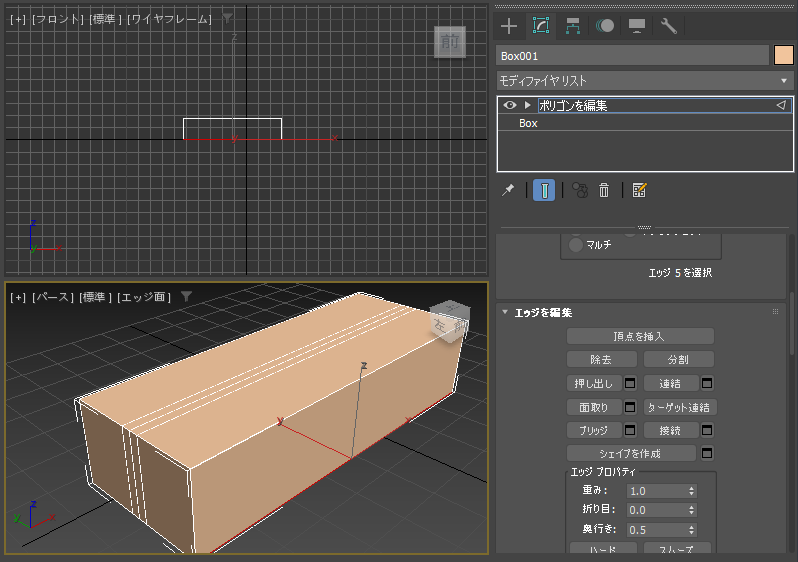Open Configure Modifier Sets icon
Screen dimensions: 798x562
tap(639, 190)
